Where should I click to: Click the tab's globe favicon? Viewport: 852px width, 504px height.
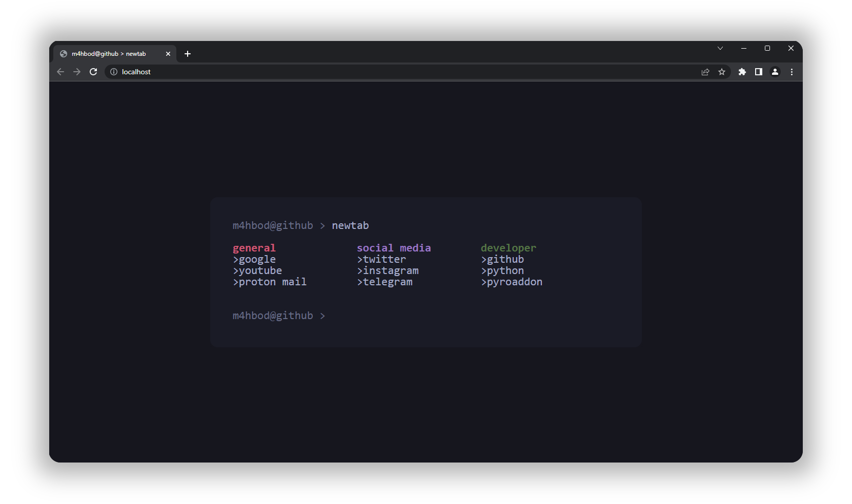[x=64, y=54]
